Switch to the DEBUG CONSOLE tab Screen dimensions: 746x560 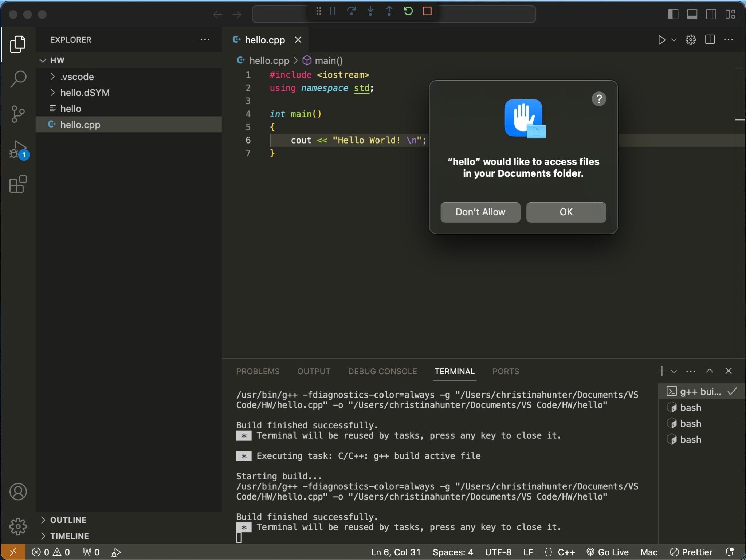coord(382,371)
